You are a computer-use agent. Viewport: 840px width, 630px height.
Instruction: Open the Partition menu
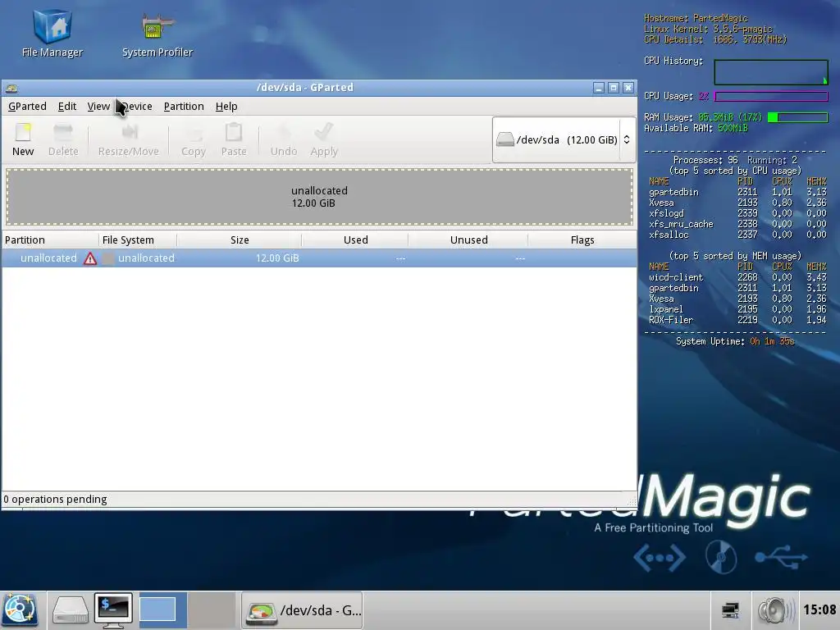(x=184, y=106)
